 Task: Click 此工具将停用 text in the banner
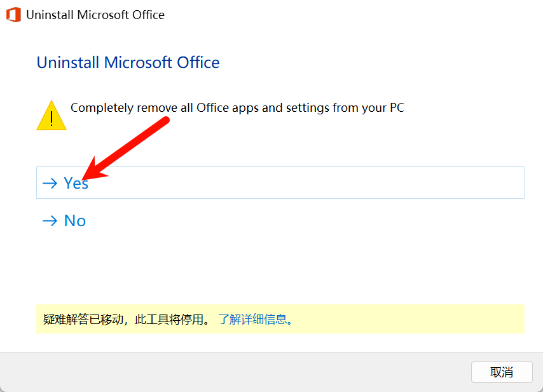[169, 319]
